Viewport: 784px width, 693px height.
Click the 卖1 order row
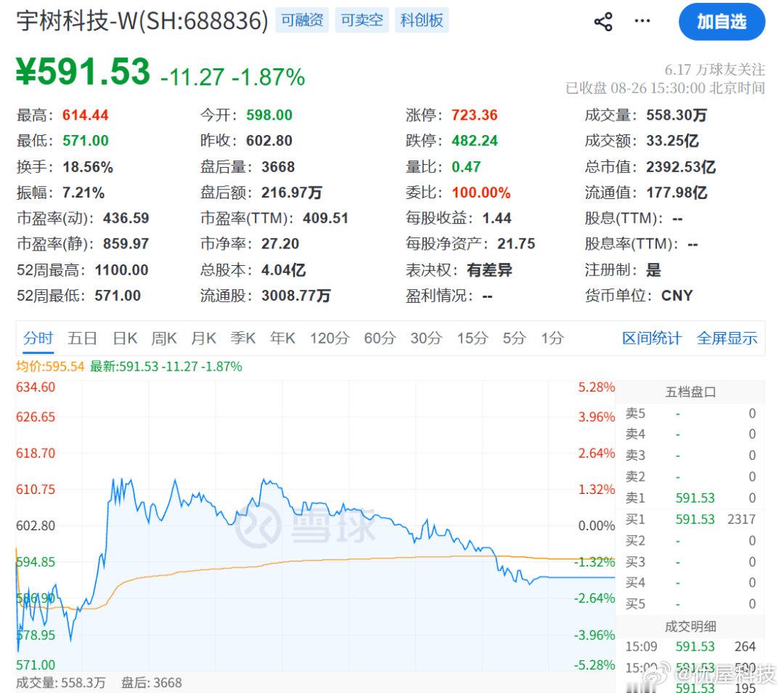click(690, 498)
